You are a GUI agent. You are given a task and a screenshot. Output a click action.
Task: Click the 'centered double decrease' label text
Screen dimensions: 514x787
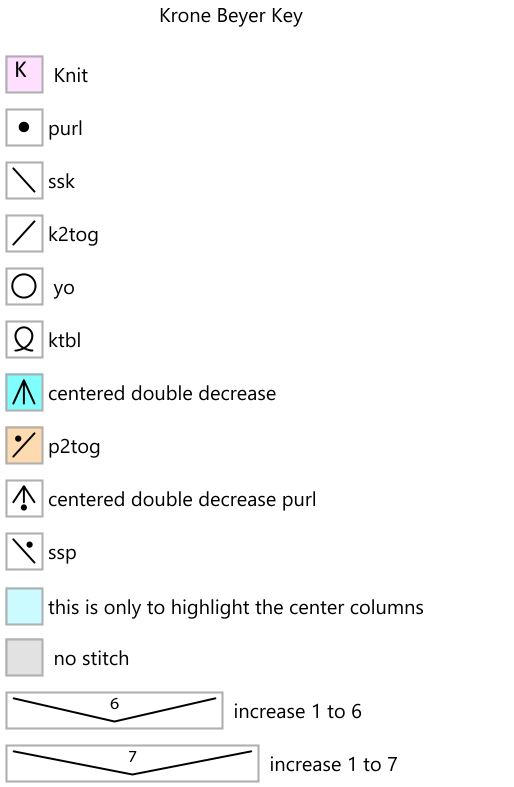point(162,394)
